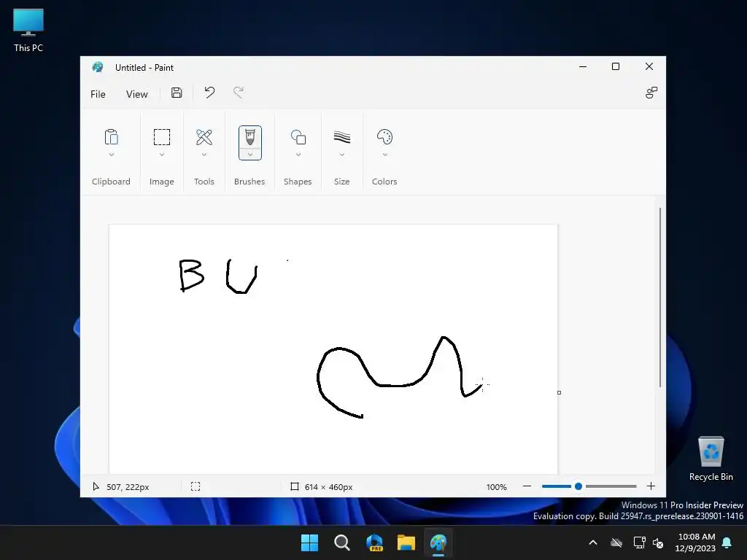Image resolution: width=747 pixels, height=560 pixels.
Task: Click the Paint icon in taskbar
Action: coord(438,542)
